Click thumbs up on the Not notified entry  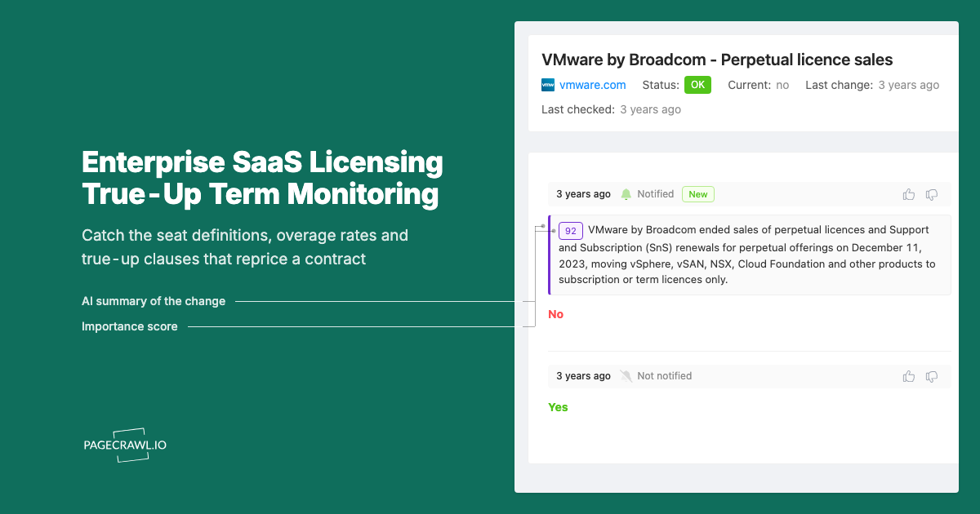[x=908, y=376]
